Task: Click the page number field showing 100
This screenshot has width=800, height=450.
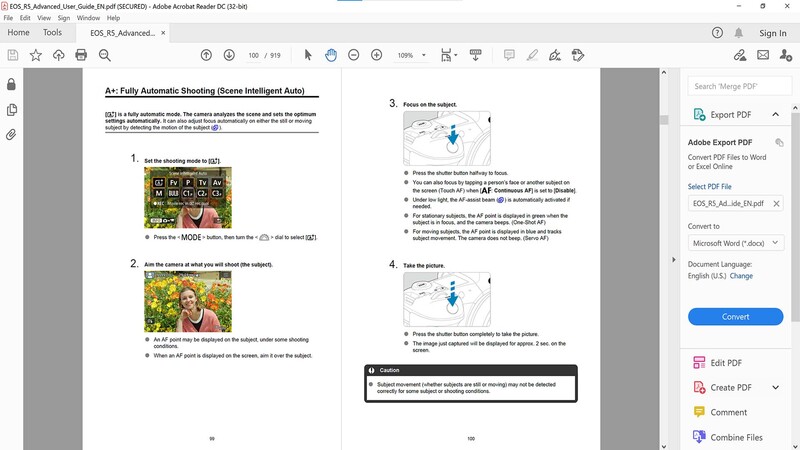Action: point(254,55)
